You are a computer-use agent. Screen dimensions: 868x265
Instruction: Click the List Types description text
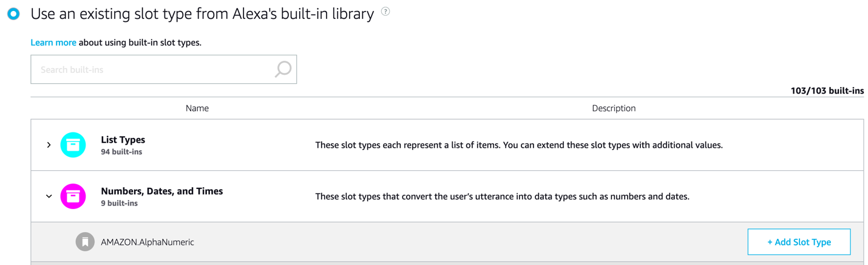tap(519, 145)
